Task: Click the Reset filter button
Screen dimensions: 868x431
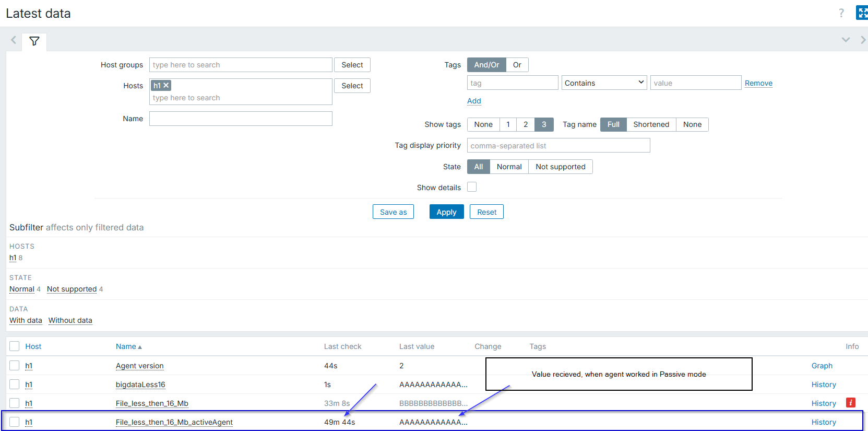Action: click(x=486, y=212)
